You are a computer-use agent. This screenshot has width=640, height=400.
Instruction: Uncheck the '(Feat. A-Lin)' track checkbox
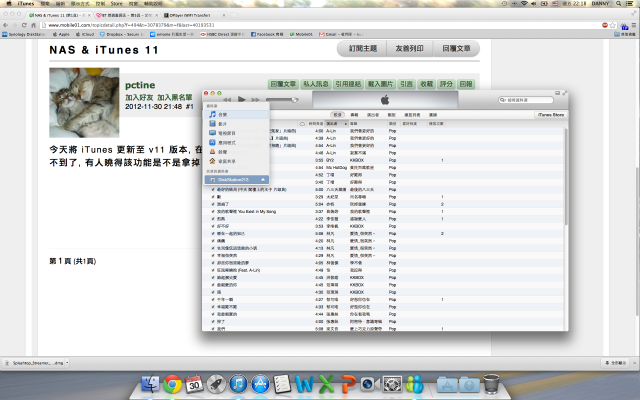point(213,270)
